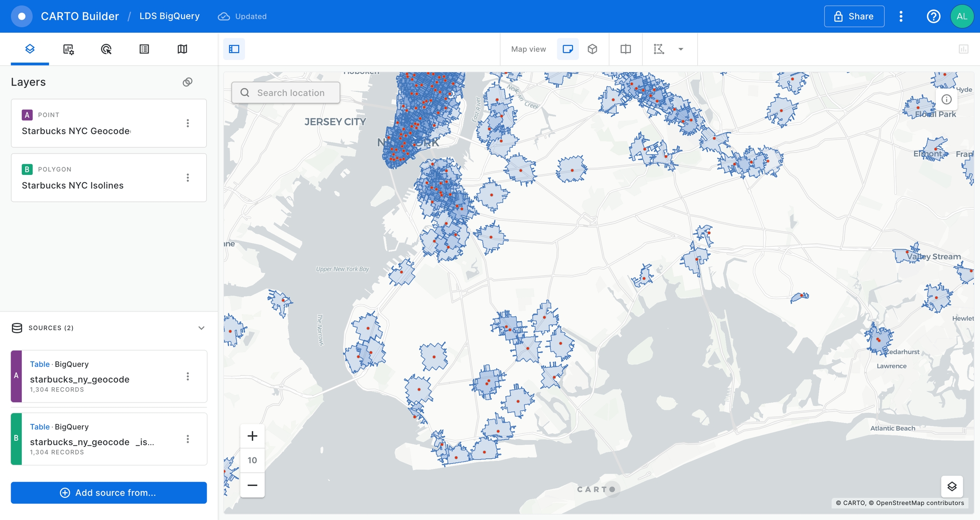The image size is (980, 520).
Task: Open options for starbucks_ny_geocode _is... source
Action: pyautogui.click(x=188, y=439)
